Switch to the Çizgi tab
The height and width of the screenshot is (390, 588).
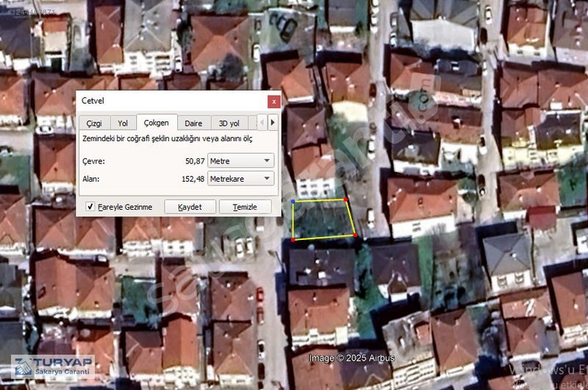point(94,123)
